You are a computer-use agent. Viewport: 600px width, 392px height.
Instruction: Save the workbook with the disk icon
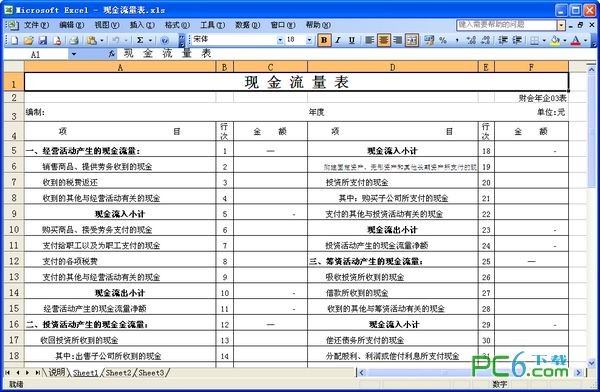tap(42, 40)
